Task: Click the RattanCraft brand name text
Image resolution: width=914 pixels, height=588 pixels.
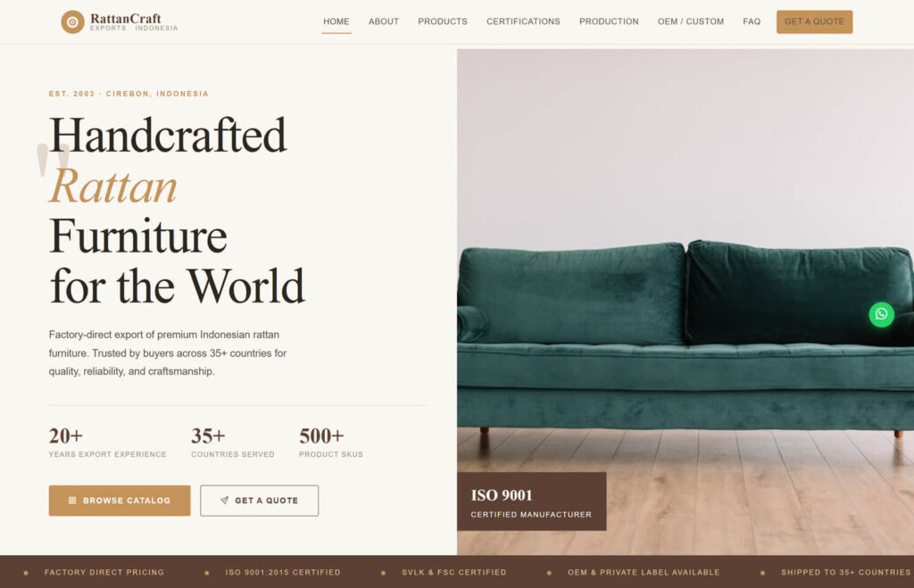Action: (125, 18)
